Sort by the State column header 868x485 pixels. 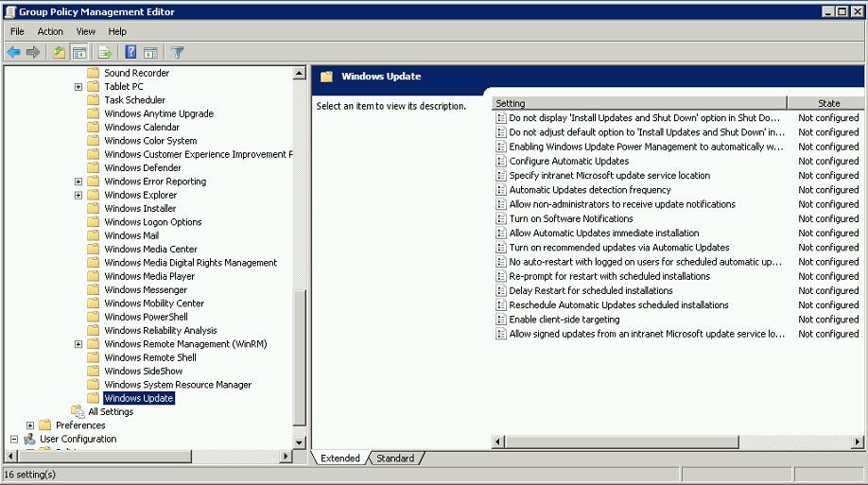pos(826,103)
